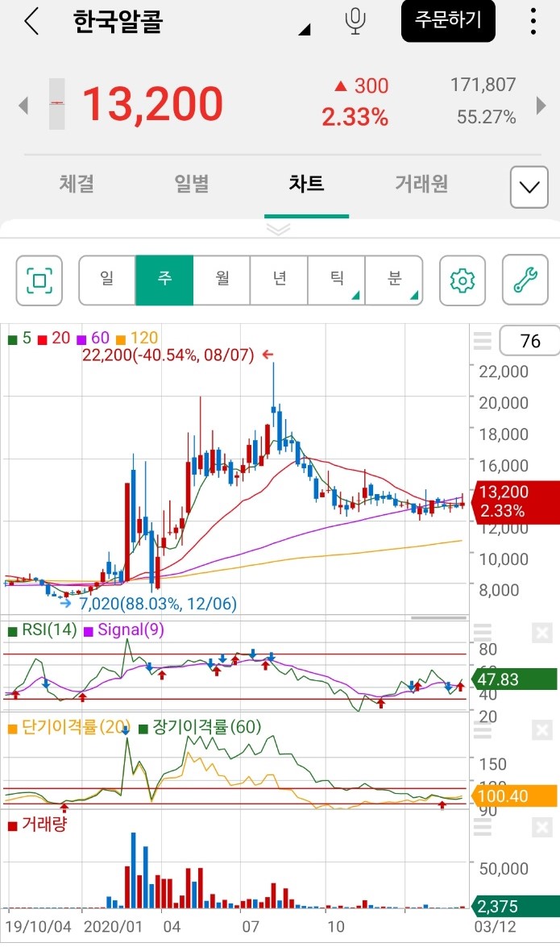Tap the RSI(14) legend label
Image resolution: width=560 pixels, height=947 pixels.
[42, 630]
